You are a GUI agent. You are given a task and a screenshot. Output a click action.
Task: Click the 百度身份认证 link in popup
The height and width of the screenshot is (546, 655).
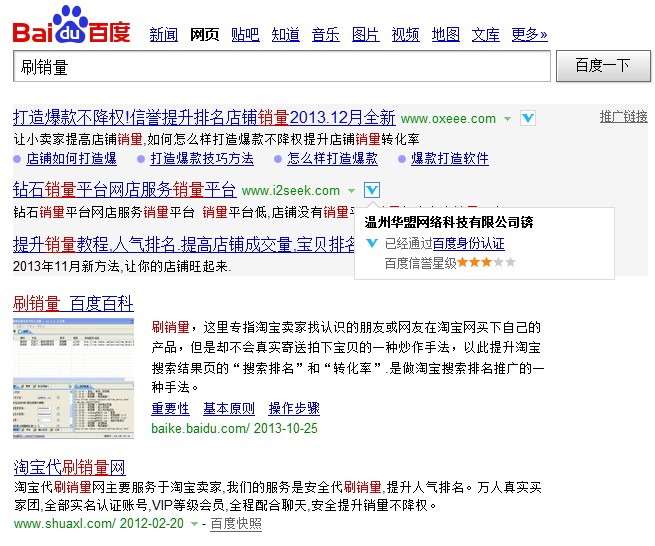coord(468,243)
